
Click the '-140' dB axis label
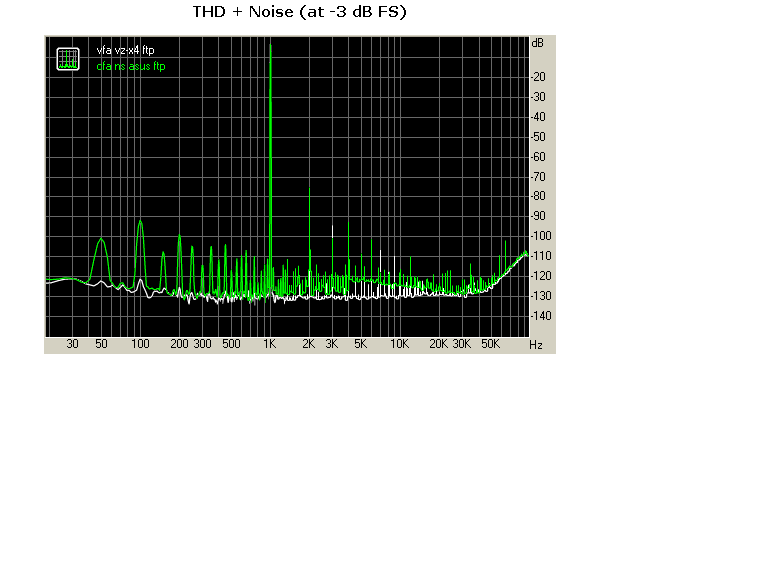point(541,316)
